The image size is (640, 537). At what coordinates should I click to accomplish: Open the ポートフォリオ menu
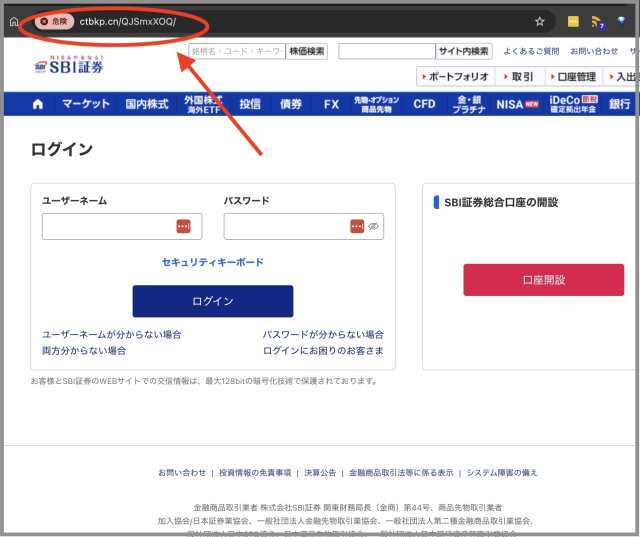456,76
